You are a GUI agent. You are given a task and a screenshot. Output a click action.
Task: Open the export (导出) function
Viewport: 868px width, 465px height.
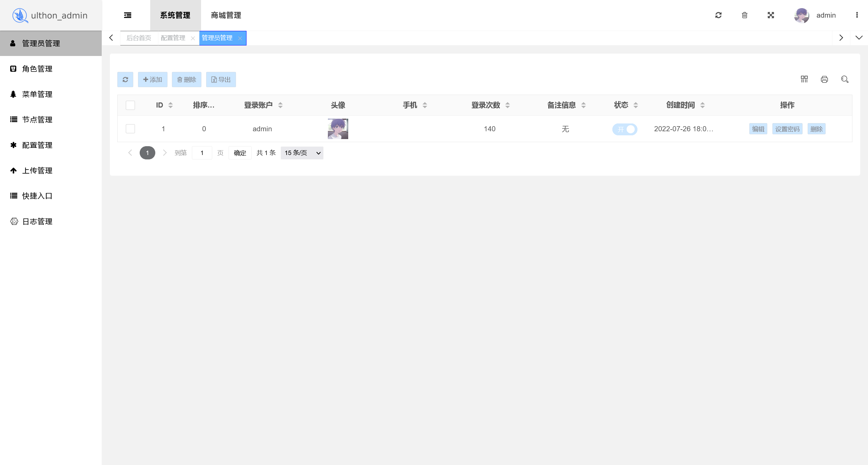point(221,79)
